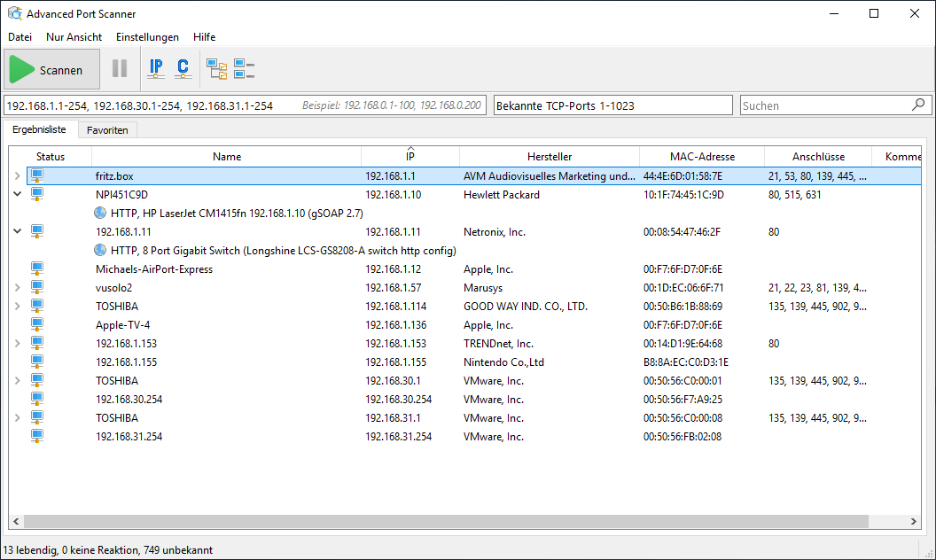Image resolution: width=936 pixels, height=560 pixels.
Task: Click the status icon of name 192.168.1.11
Action: (37, 231)
